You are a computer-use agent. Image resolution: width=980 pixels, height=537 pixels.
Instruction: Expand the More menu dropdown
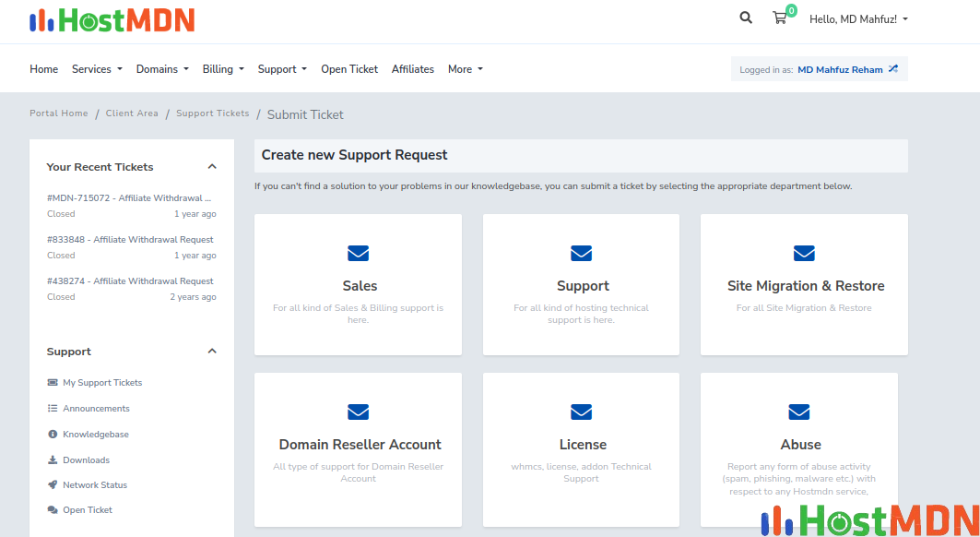click(x=466, y=69)
